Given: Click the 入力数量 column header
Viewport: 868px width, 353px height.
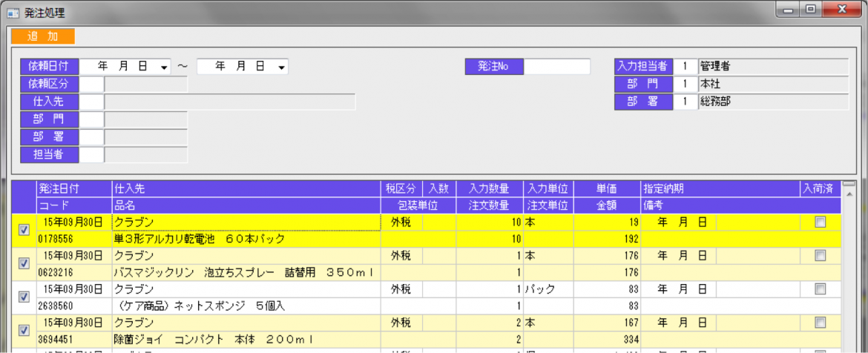Looking at the screenshot, I should [489, 188].
